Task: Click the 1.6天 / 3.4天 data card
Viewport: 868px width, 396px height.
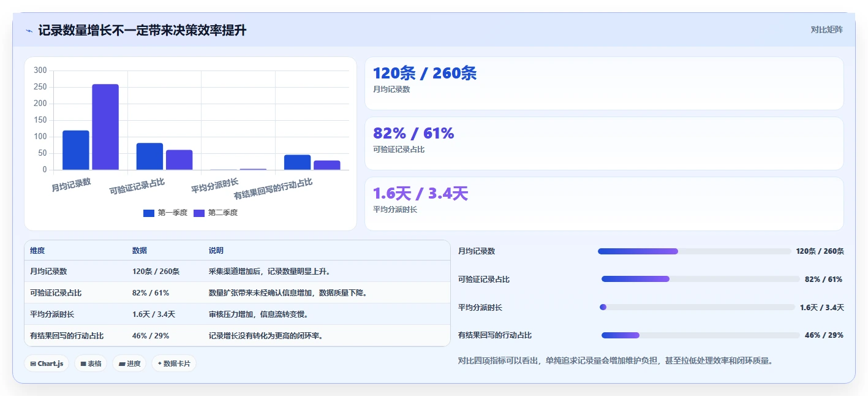Action: 604,204
